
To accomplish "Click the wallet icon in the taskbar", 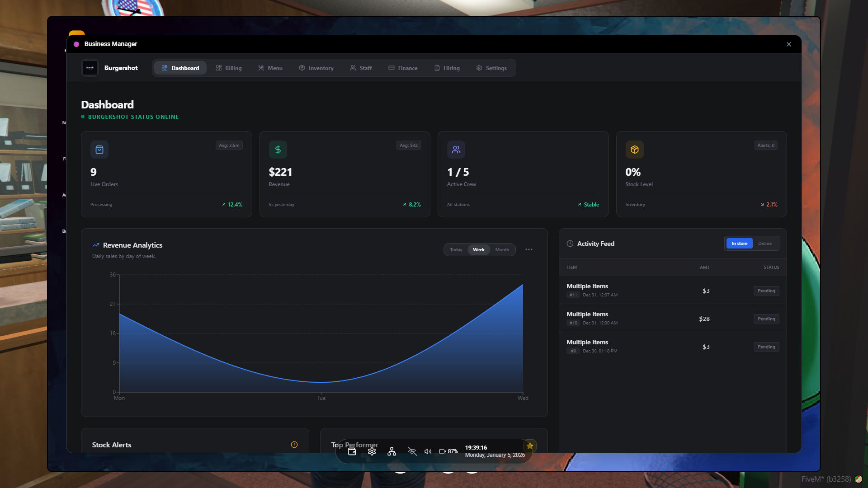I will coord(352,451).
